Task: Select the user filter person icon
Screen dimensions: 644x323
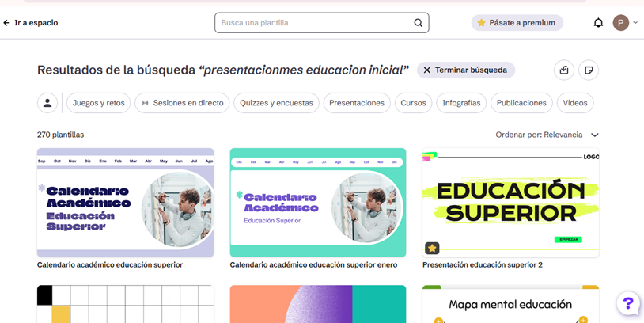Action: coord(47,103)
